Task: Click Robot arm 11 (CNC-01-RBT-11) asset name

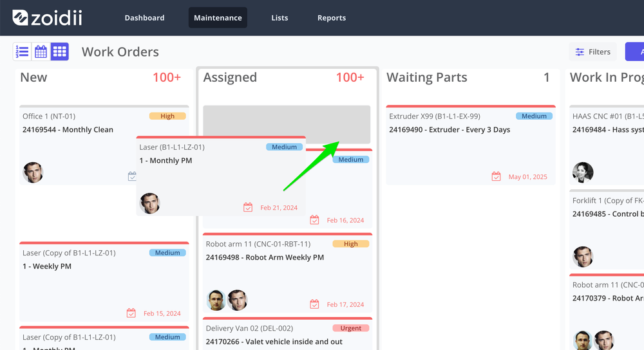Action: [x=258, y=244]
